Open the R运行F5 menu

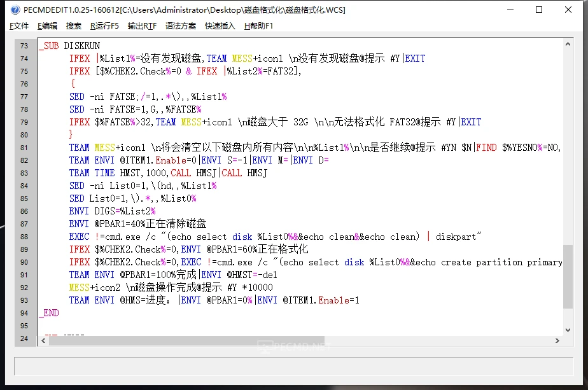pos(104,26)
